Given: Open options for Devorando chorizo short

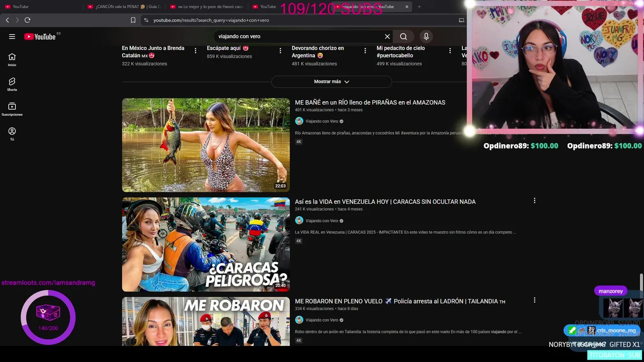Looking at the screenshot, I should [x=365, y=51].
